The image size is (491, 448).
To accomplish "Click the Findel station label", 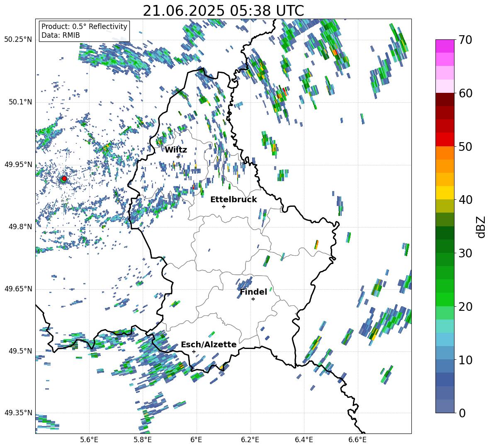I will click(253, 292).
